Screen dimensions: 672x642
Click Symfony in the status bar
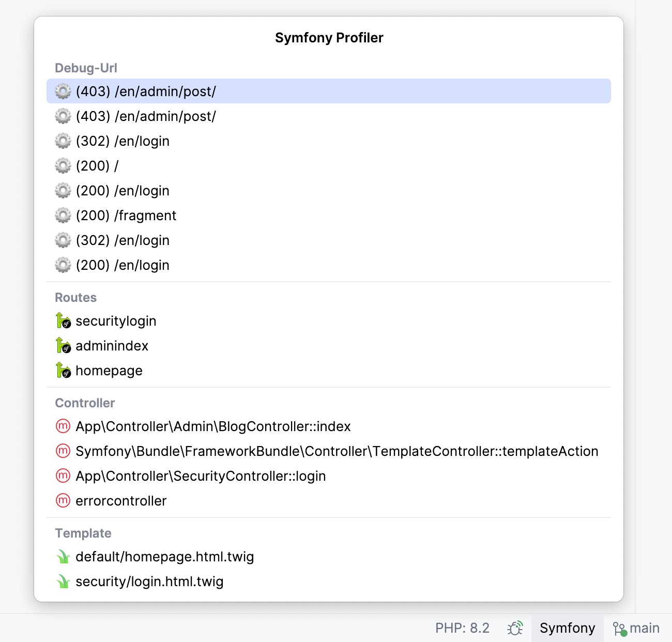click(567, 628)
